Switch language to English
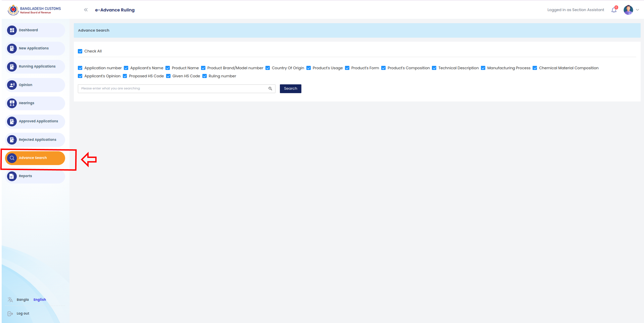Image resolution: width=644 pixels, height=323 pixels. point(40,300)
